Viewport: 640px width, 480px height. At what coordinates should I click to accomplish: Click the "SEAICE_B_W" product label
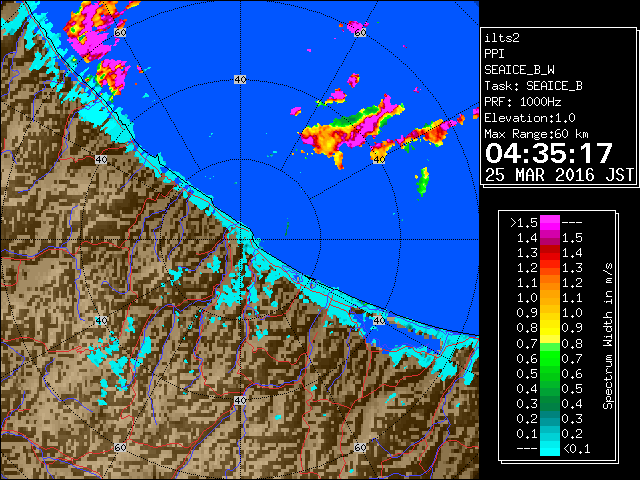point(519,70)
